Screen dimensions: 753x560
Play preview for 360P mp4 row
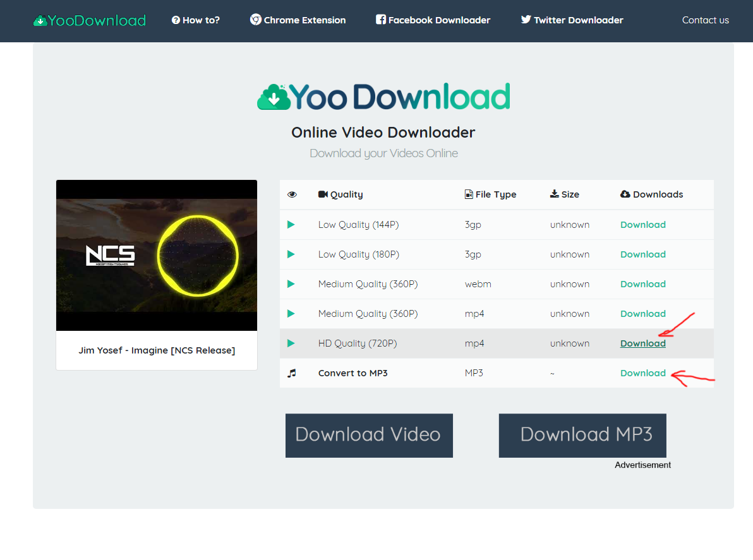[x=291, y=314]
